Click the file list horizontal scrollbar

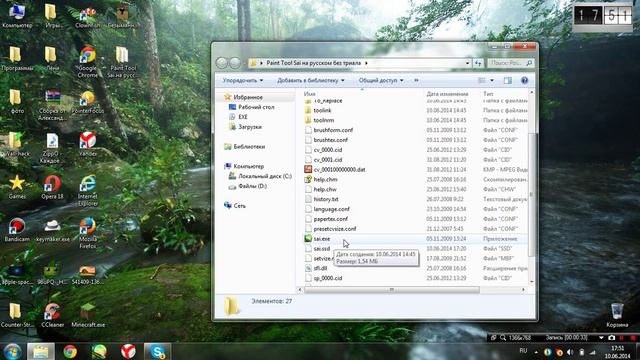[x=392, y=289]
